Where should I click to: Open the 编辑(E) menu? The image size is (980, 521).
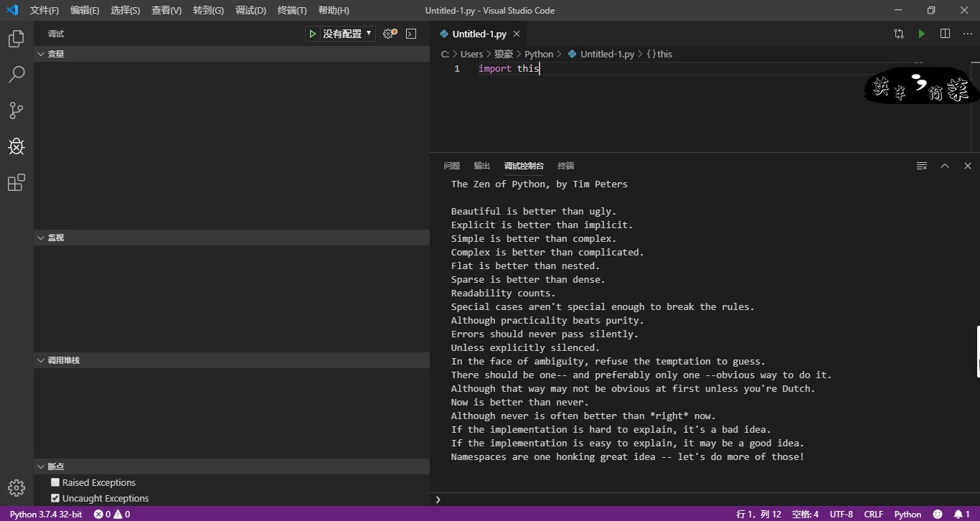85,10
